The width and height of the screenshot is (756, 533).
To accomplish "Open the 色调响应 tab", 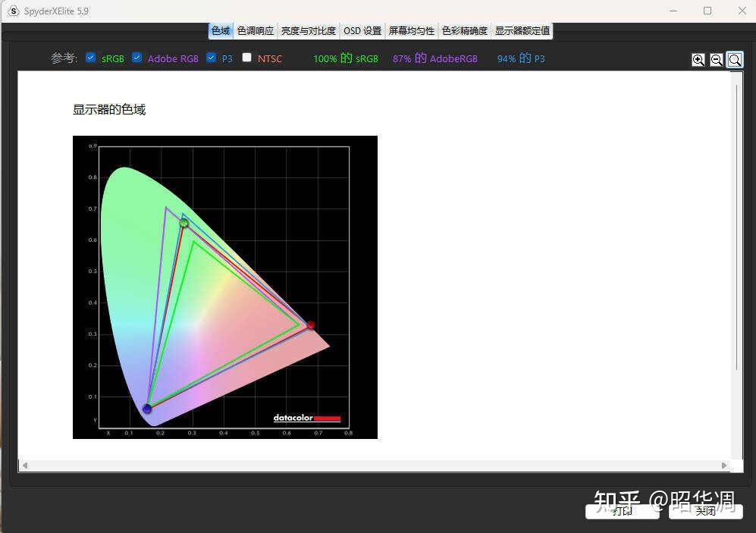I will point(256,31).
